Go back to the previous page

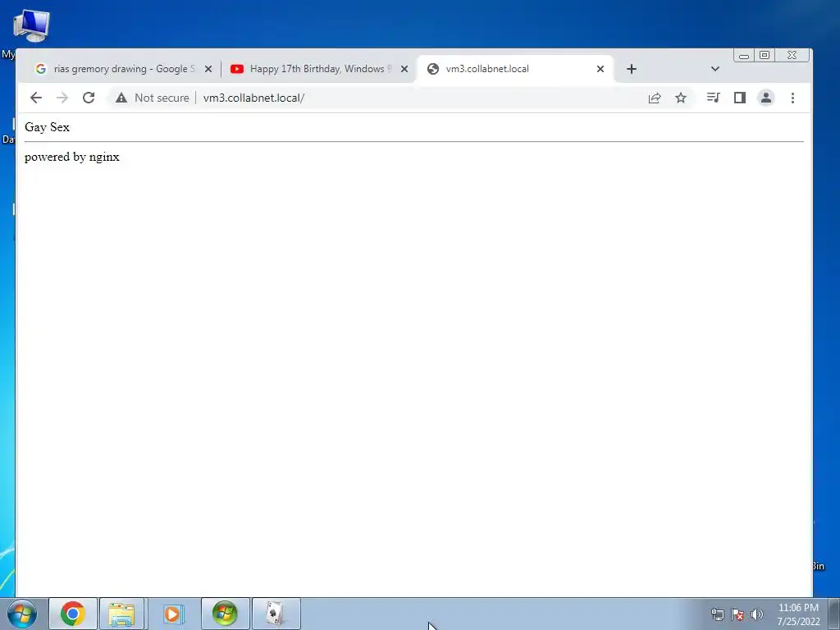point(36,98)
